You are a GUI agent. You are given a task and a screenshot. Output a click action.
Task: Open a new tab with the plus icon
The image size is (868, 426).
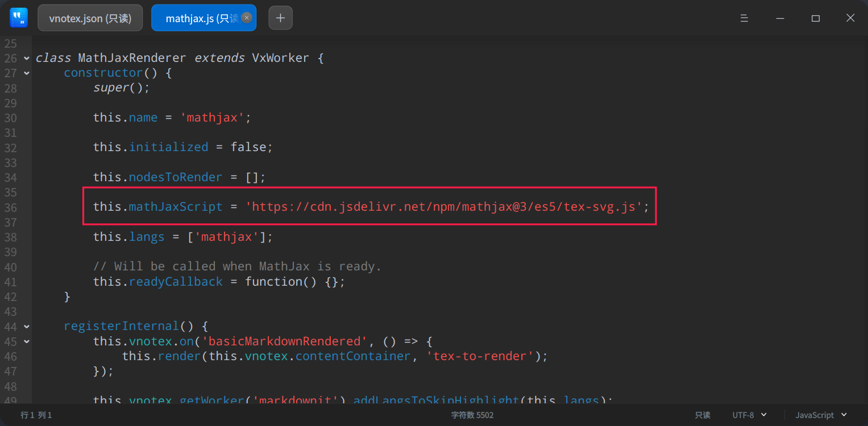pos(280,18)
